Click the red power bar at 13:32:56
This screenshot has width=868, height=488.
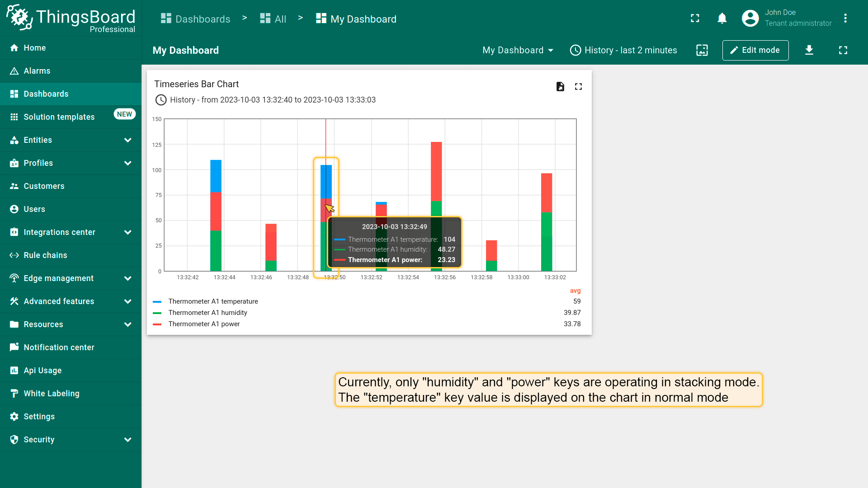coord(436,172)
